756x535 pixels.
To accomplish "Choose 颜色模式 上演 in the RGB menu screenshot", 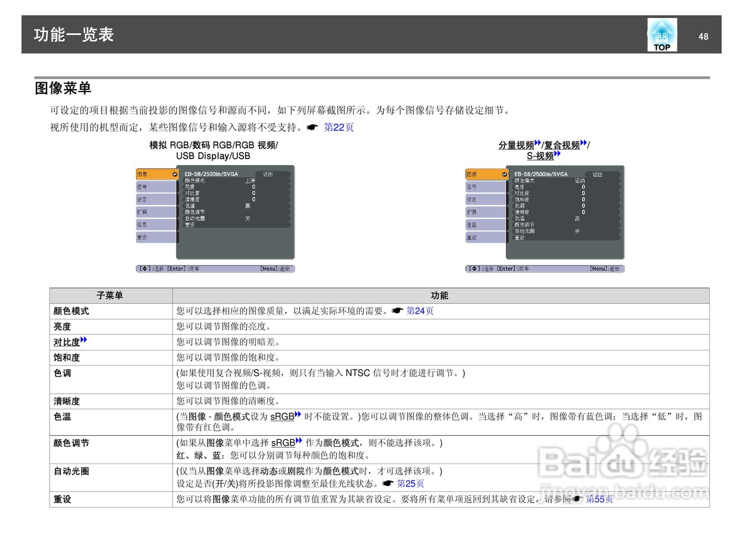I will pos(236,180).
